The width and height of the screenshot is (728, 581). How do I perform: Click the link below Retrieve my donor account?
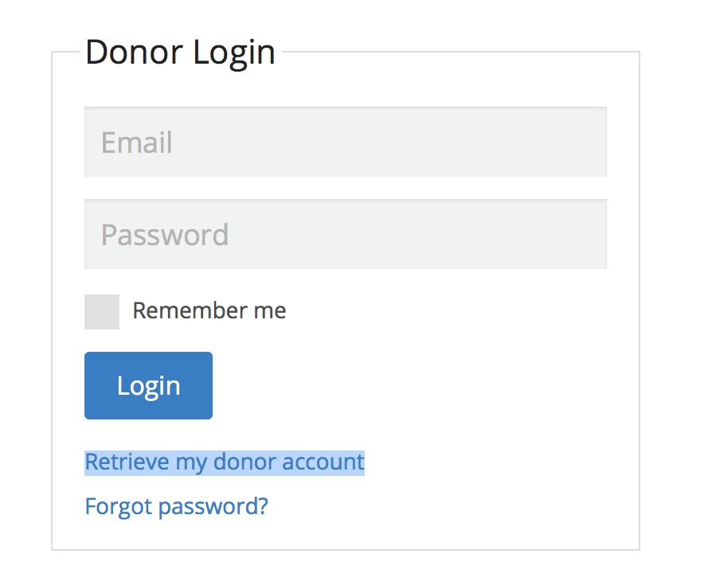point(176,506)
